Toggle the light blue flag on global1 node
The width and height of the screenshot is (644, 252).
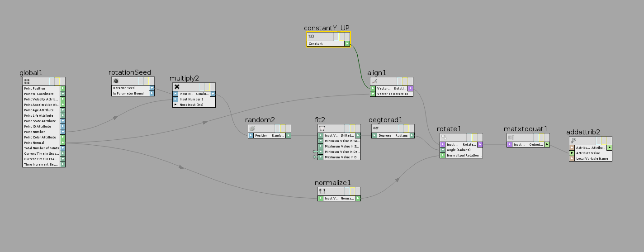coord(52,81)
